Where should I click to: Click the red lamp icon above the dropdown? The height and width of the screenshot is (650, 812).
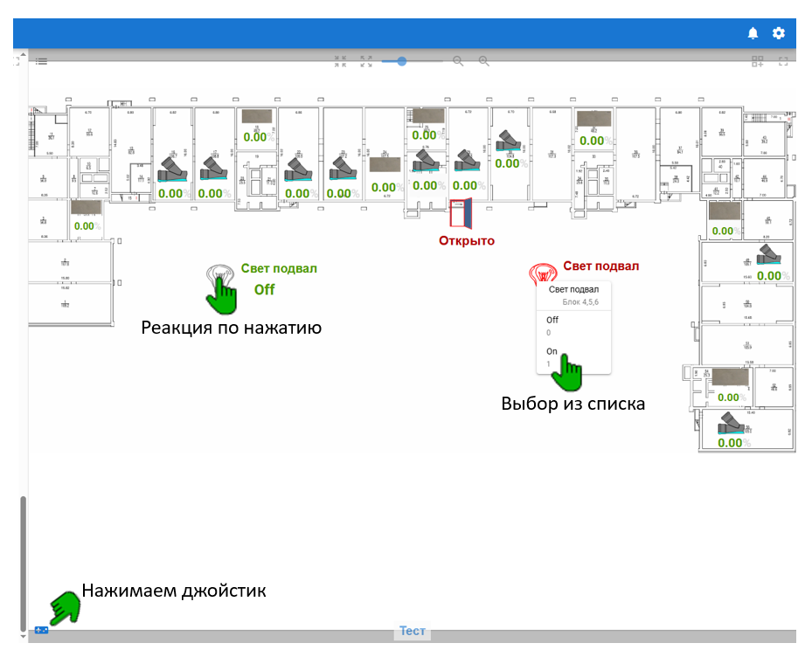click(x=543, y=273)
